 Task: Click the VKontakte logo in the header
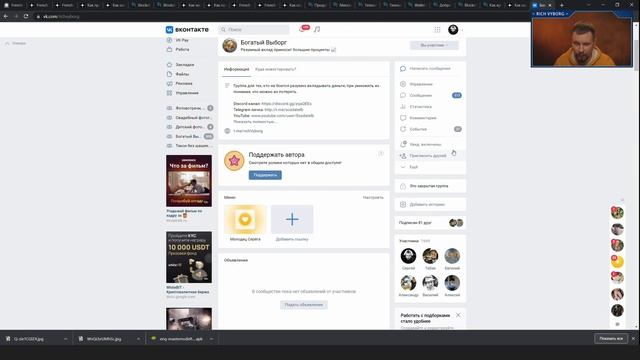[187, 29]
